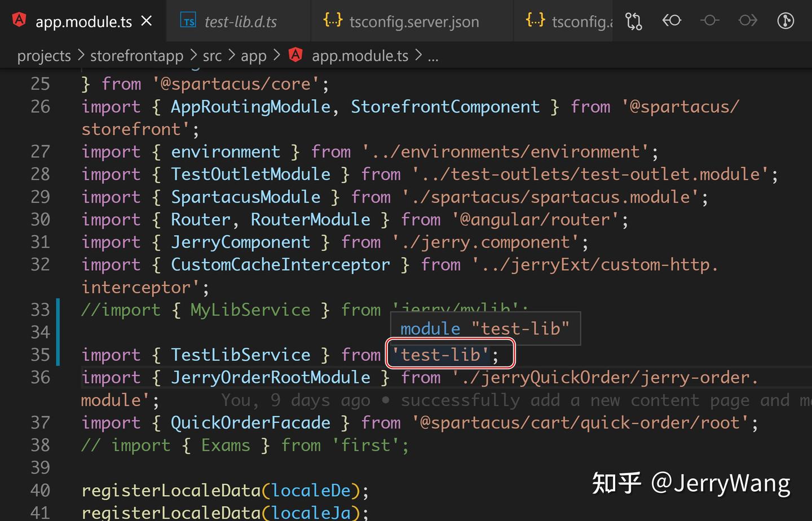The image size is (812, 521).
Task: Open the partially hidden tsconfig.a tab
Action: tap(564, 21)
